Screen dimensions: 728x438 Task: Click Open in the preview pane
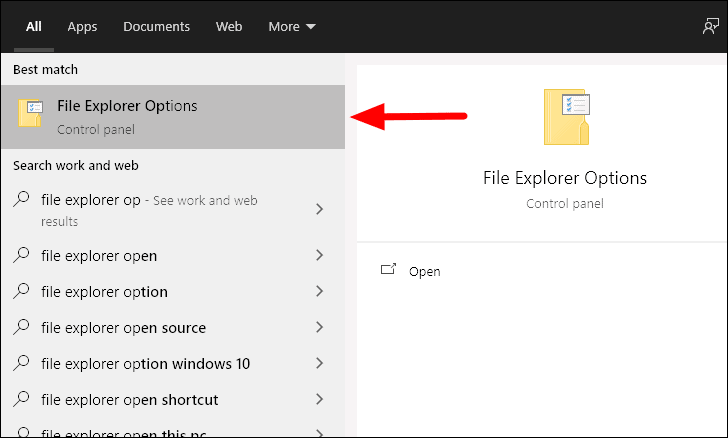coord(424,271)
